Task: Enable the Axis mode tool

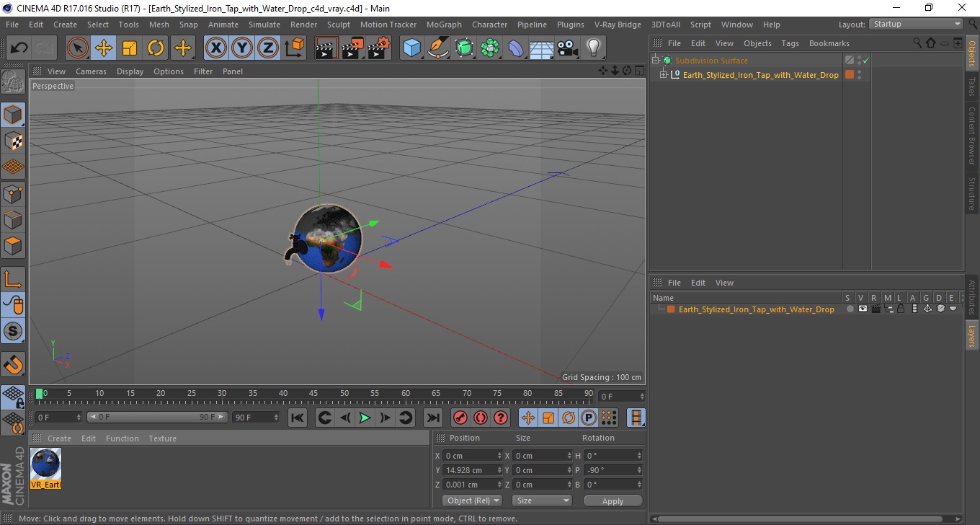Action: point(13,279)
